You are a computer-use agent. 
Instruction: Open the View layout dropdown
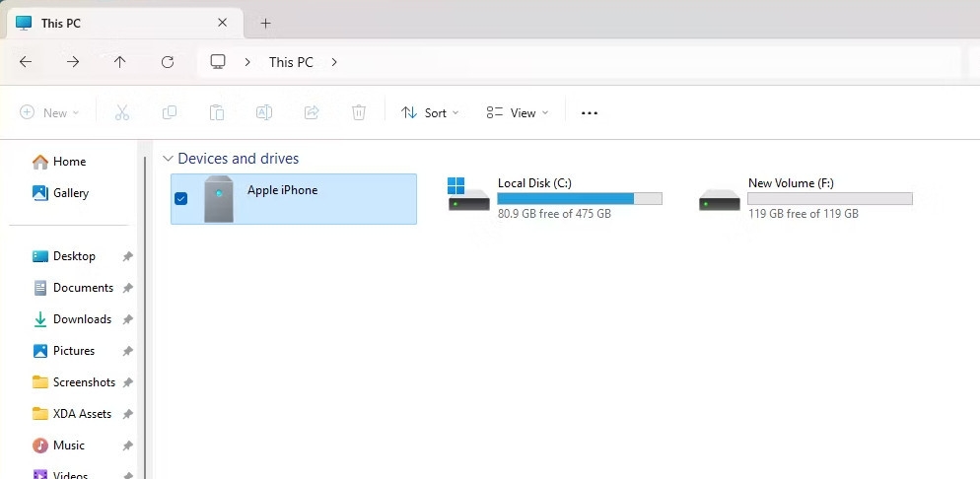[518, 113]
